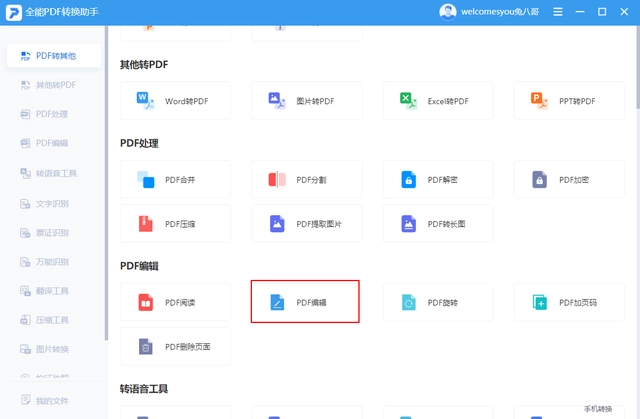The height and width of the screenshot is (419, 640).
Task: Select 票证识别 in the sidebar
Action: pos(54,233)
